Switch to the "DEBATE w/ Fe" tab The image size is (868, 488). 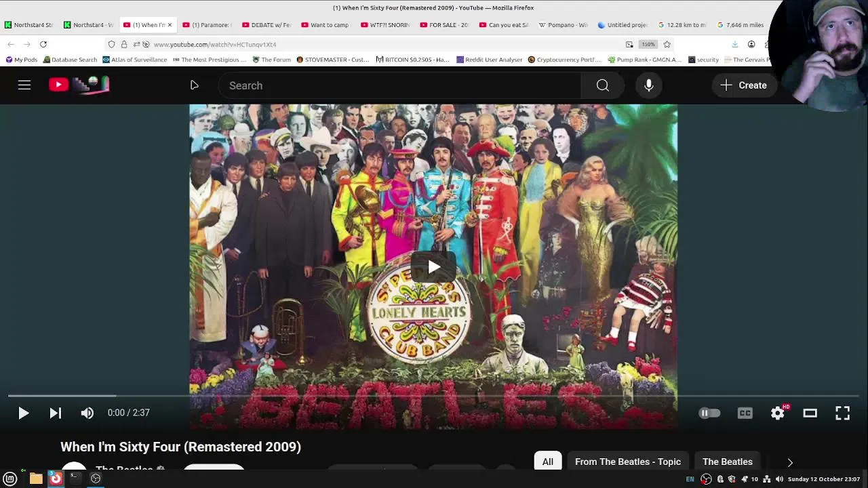point(266,25)
